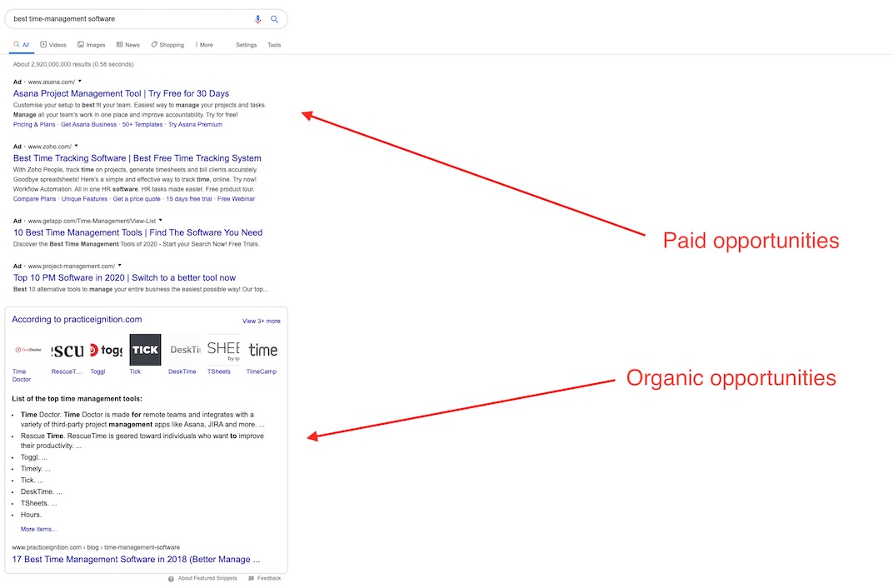Open the More search options menu
The image size is (894, 588).
(x=204, y=44)
